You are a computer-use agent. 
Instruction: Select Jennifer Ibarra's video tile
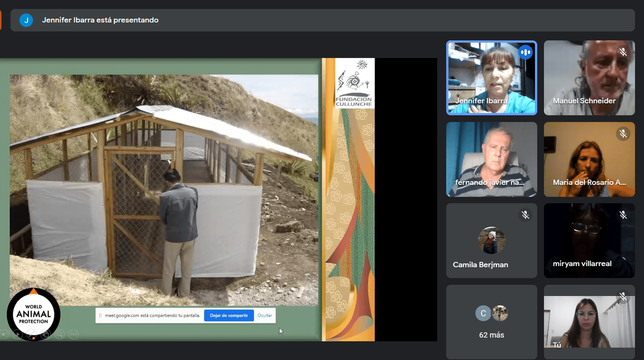click(x=492, y=78)
